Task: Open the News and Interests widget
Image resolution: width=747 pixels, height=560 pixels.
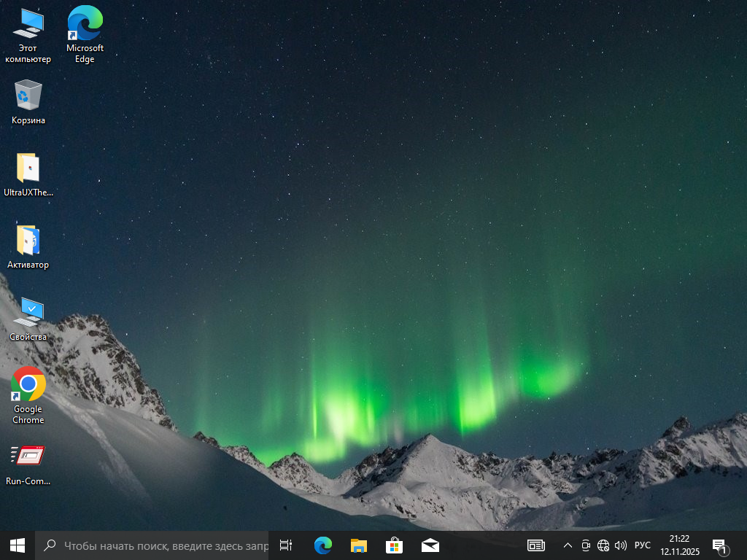Action: tap(536, 545)
